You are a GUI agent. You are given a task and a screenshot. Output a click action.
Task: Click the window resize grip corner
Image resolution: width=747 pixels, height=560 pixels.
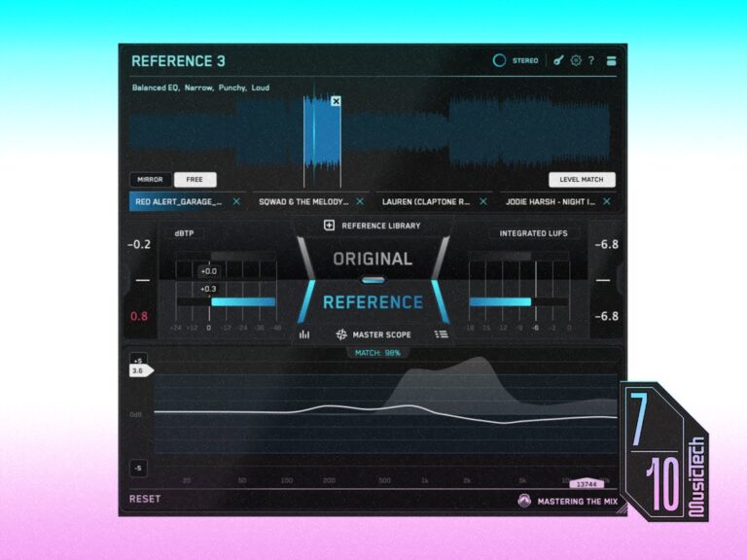click(x=622, y=510)
